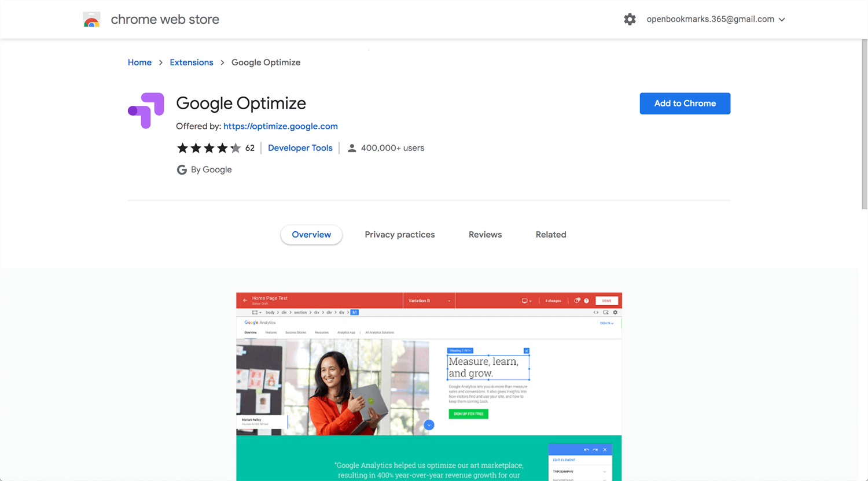Switch to the Privacy practices tab
868x481 pixels.
coord(400,235)
